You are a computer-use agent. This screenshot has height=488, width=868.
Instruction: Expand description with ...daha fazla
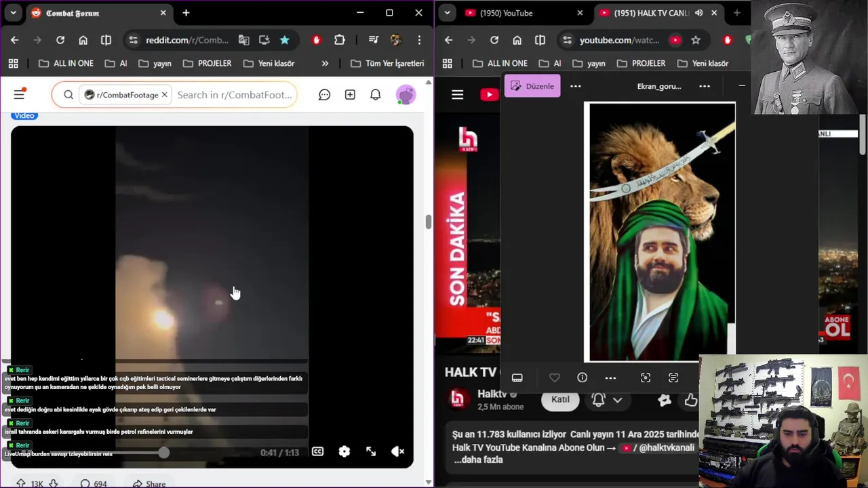pyautogui.click(x=478, y=460)
